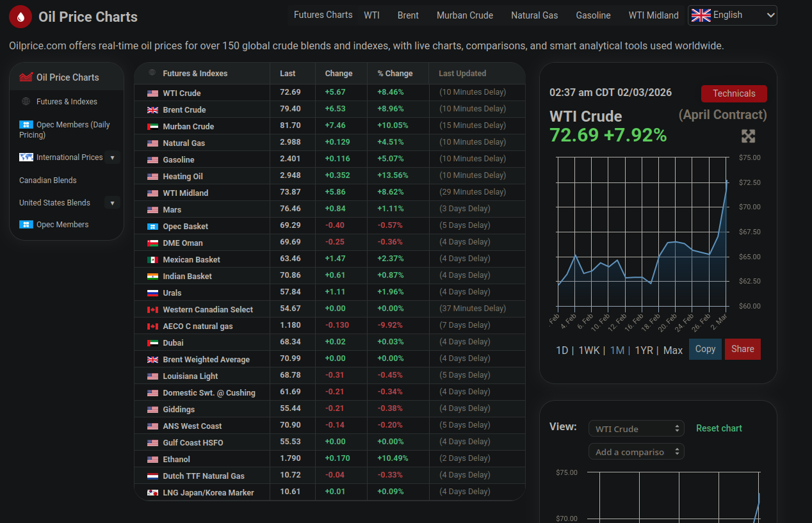Viewport: 812px width, 523px height.
Task: Open Brent in the top navigation
Action: [x=408, y=15]
